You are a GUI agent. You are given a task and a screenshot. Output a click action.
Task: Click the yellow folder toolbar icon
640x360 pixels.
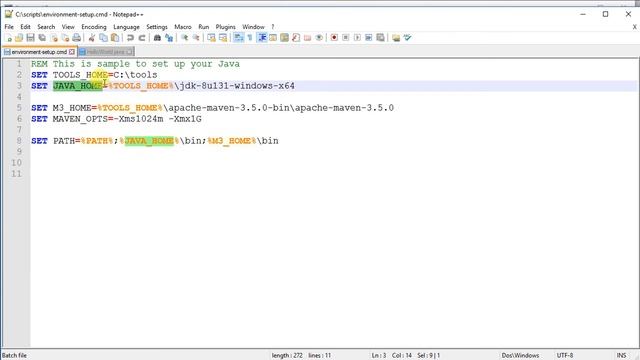(396, 38)
